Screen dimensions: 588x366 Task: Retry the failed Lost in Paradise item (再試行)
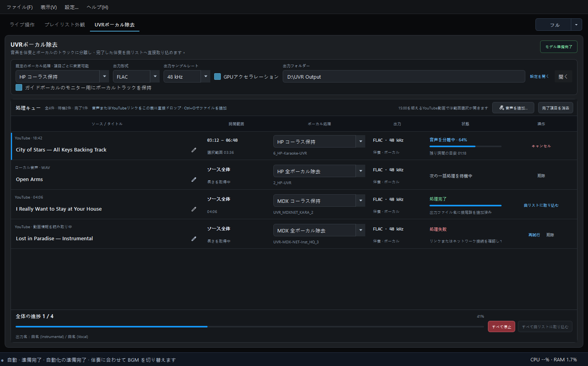[534, 235]
